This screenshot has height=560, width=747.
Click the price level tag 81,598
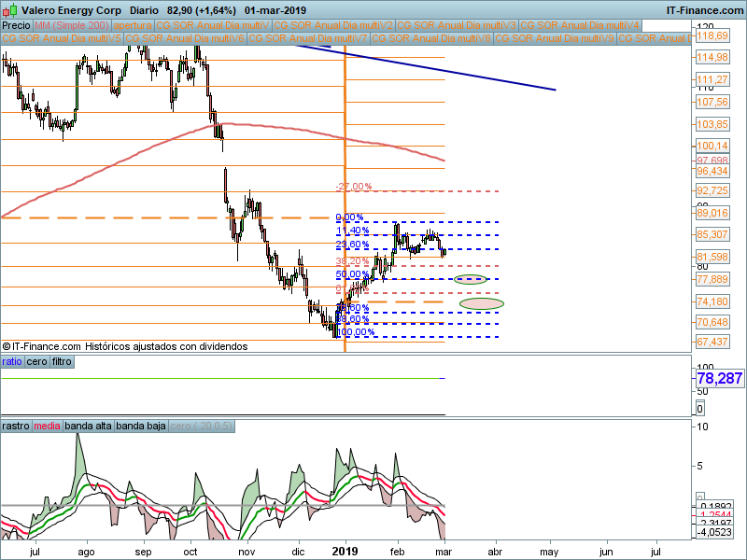coord(712,258)
